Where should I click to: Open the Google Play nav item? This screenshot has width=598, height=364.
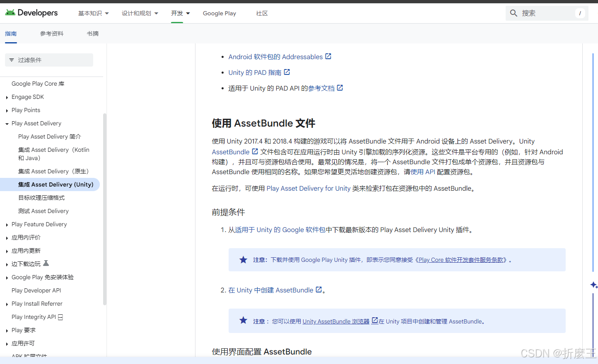tap(219, 13)
